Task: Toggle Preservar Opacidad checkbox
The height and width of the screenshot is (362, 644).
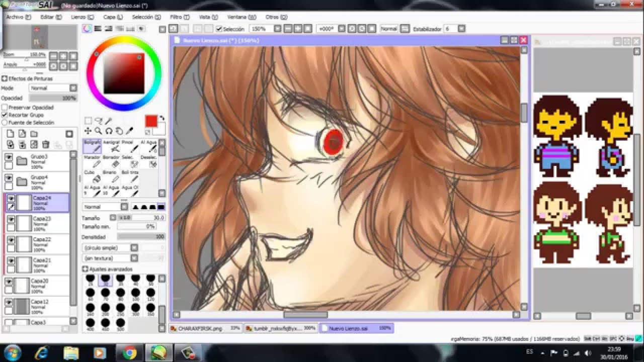Action: click(5, 108)
